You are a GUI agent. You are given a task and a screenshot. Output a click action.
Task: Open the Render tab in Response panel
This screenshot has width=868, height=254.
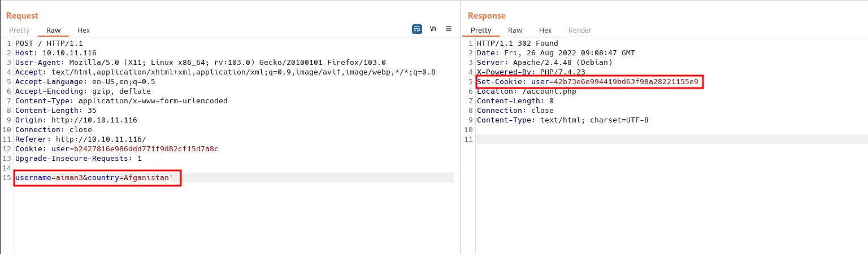(580, 30)
